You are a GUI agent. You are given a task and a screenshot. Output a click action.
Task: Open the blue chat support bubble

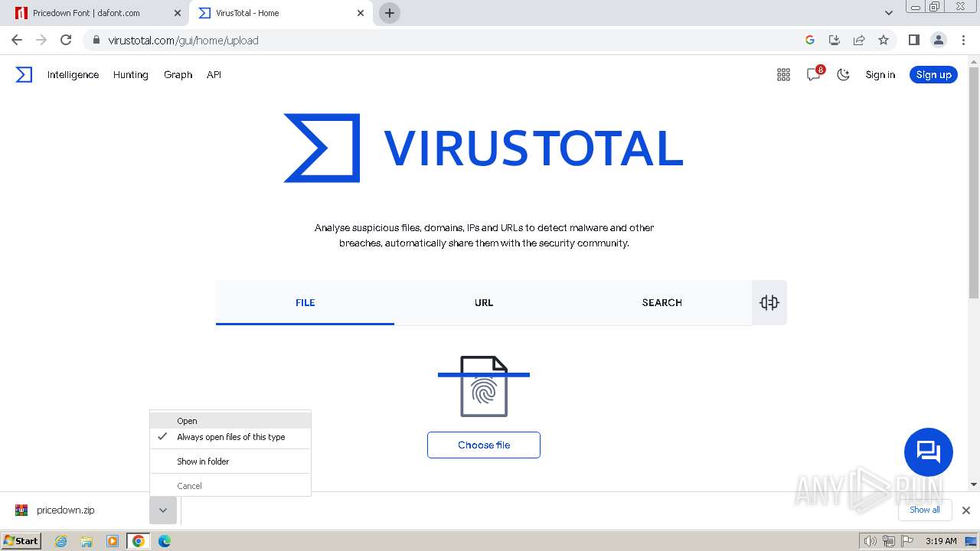(x=928, y=452)
